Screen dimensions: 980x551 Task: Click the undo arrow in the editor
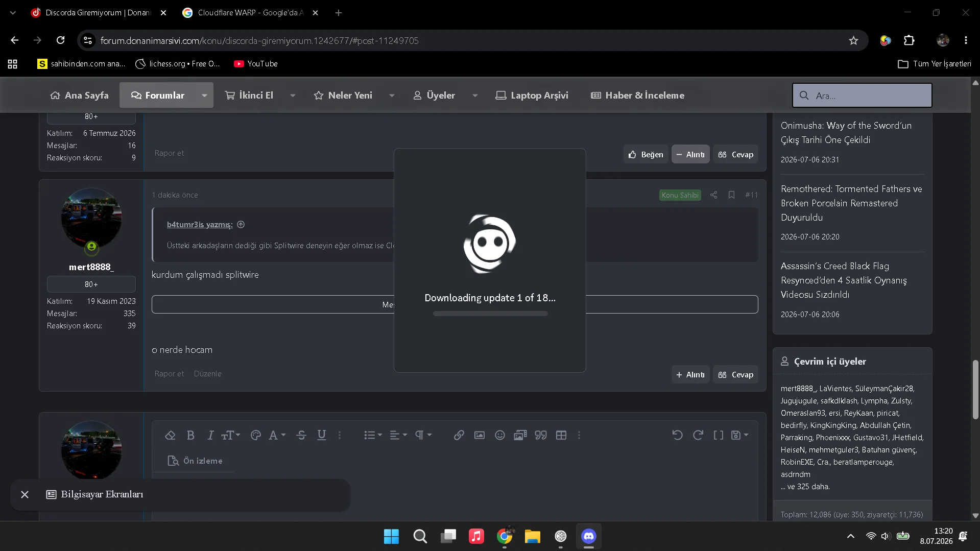point(677,435)
